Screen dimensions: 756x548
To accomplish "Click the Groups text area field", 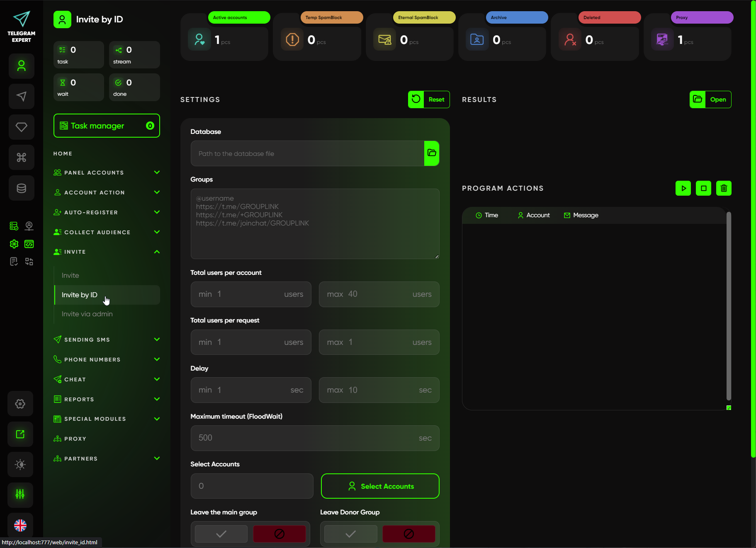I will (x=315, y=224).
